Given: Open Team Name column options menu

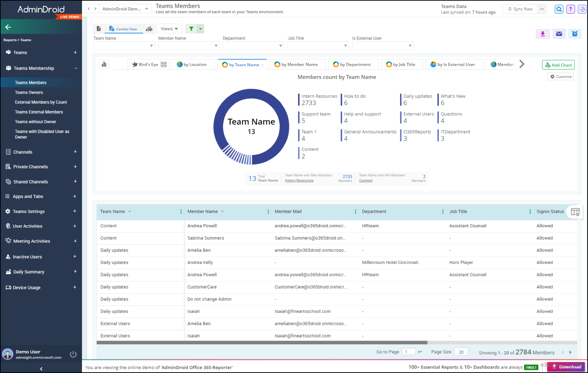Looking at the screenshot, I should 181,212.
